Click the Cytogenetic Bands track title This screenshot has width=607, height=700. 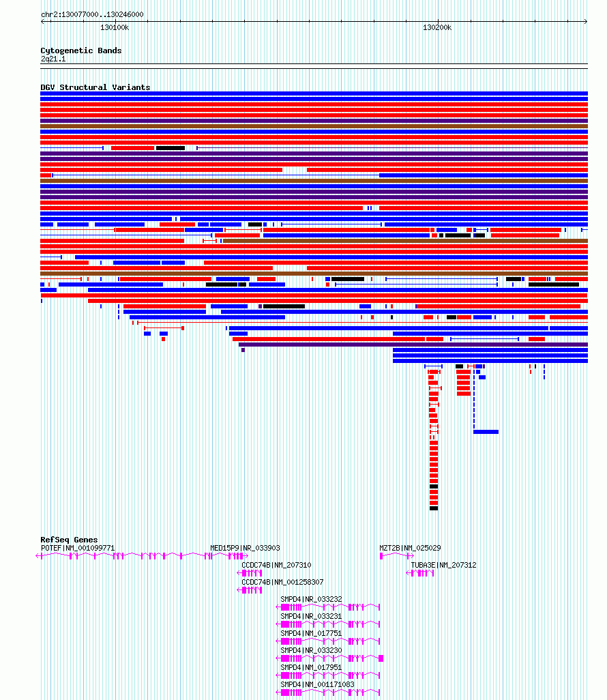(x=80, y=50)
